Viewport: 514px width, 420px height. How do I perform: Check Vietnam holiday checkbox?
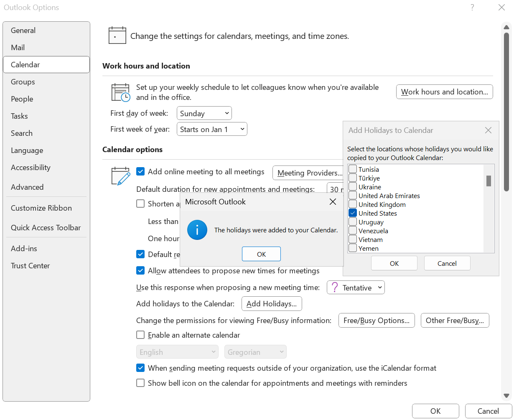353,239
